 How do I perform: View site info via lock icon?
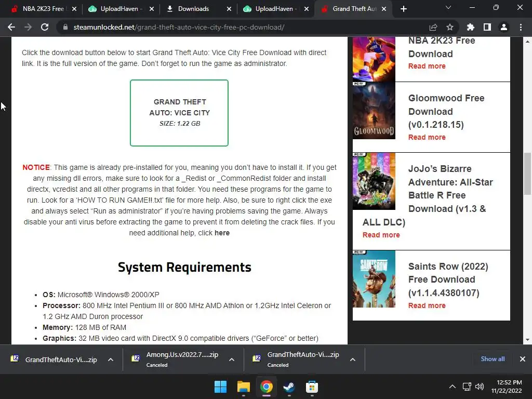pyautogui.click(x=65, y=27)
